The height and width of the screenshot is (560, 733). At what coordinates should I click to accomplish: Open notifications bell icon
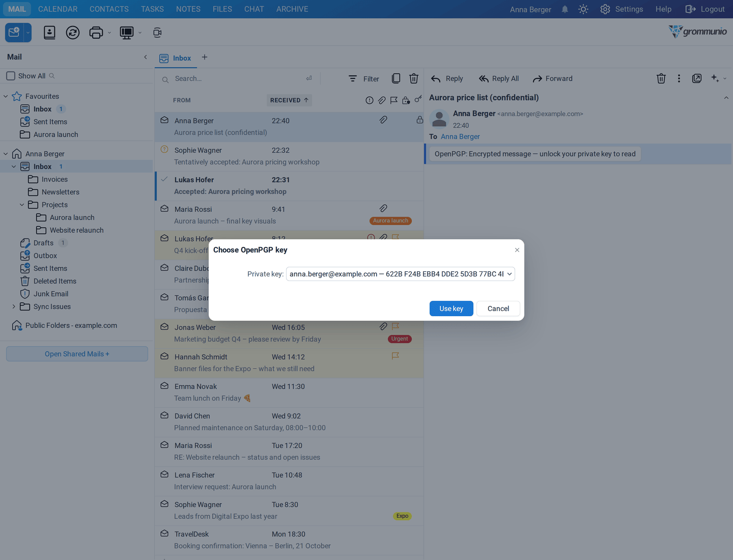pos(565,9)
